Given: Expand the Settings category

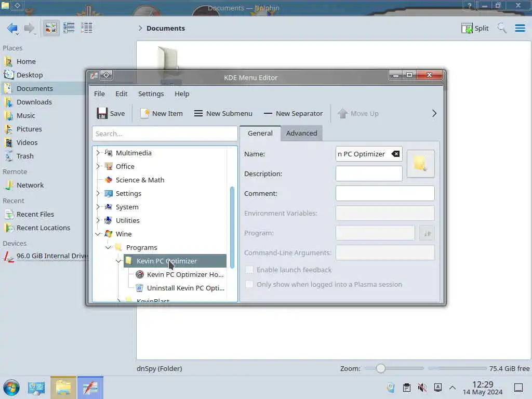Looking at the screenshot, I should [98, 193].
